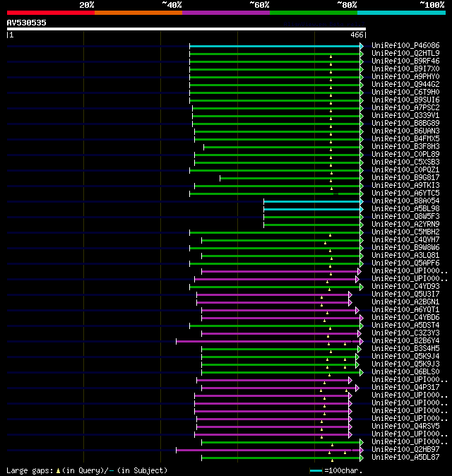The image size is (452, 476).
Task: Select hit UniRef100_C4YD93
Action: click(405, 286)
